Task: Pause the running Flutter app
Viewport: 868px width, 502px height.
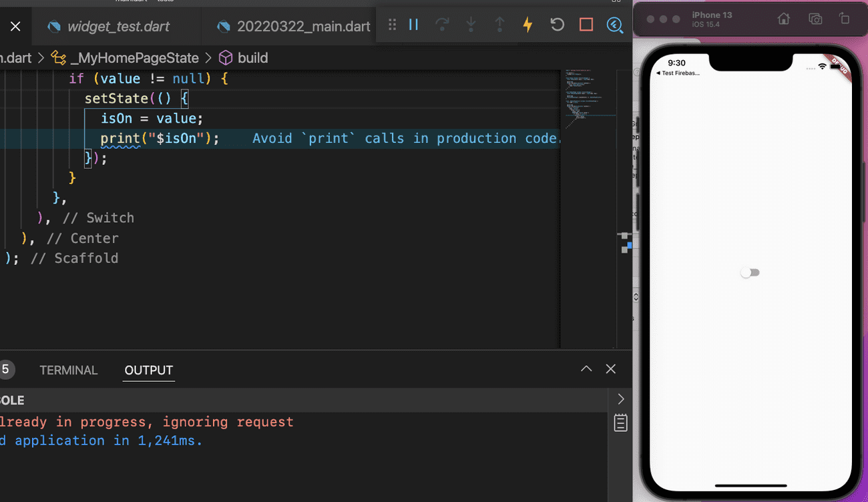Action: [x=413, y=24]
